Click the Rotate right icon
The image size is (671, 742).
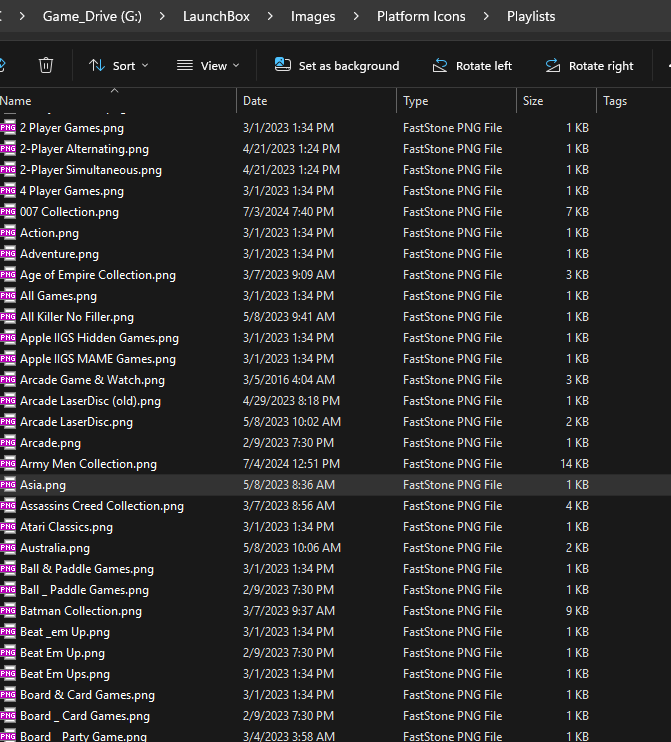tap(553, 66)
